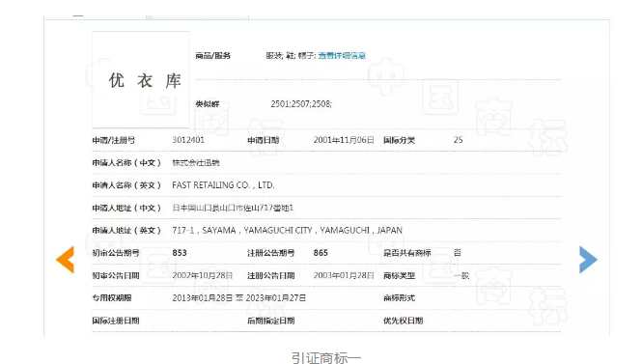Click the caption 引证商标一
This screenshot has height=364, width=642.
[326, 358]
